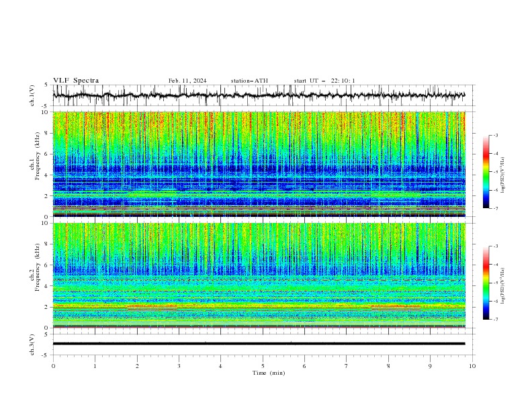Click time-axis tick label "3"
Image resolution: width=532 pixels, height=411 pixels.
coord(179,366)
